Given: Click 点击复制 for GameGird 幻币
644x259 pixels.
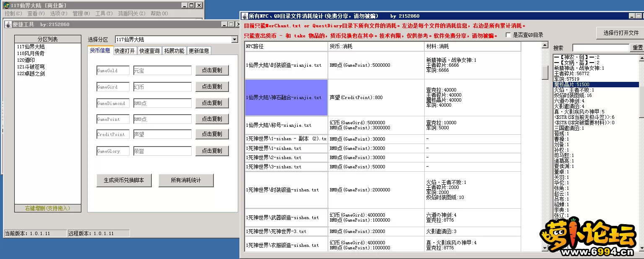Looking at the screenshot, I should (212, 86).
